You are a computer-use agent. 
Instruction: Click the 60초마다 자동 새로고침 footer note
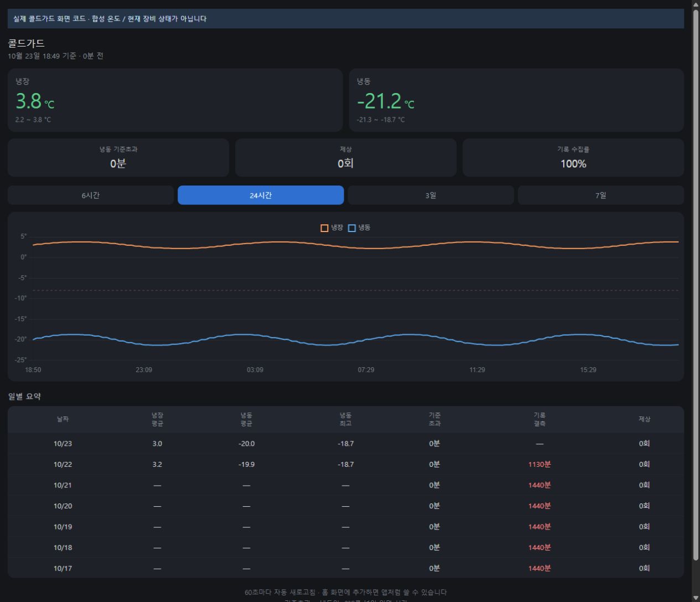tap(346, 593)
